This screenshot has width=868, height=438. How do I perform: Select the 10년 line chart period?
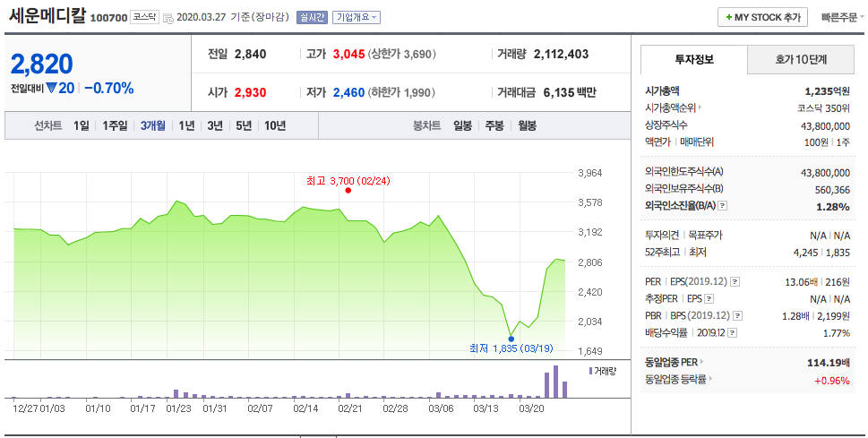click(275, 125)
